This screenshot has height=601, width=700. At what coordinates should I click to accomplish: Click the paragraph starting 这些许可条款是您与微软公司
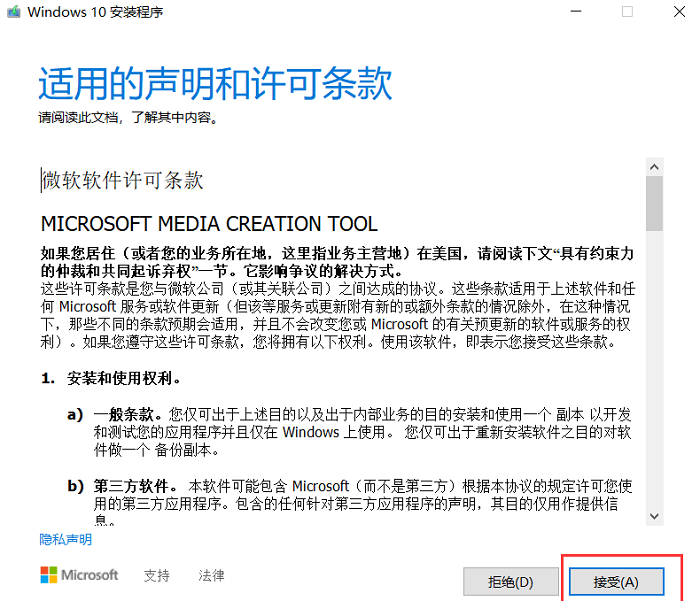(x=338, y=315)
